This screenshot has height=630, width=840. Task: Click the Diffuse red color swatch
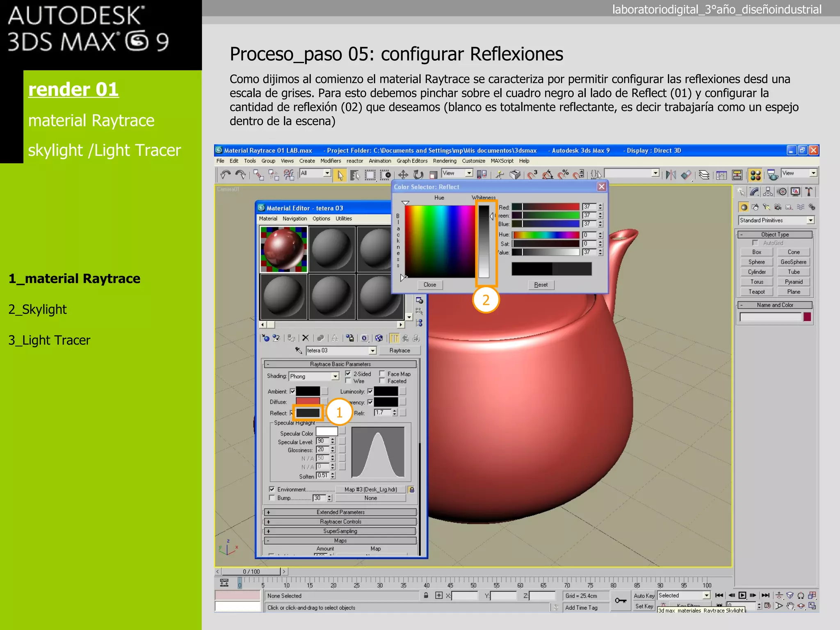[308, 402]
